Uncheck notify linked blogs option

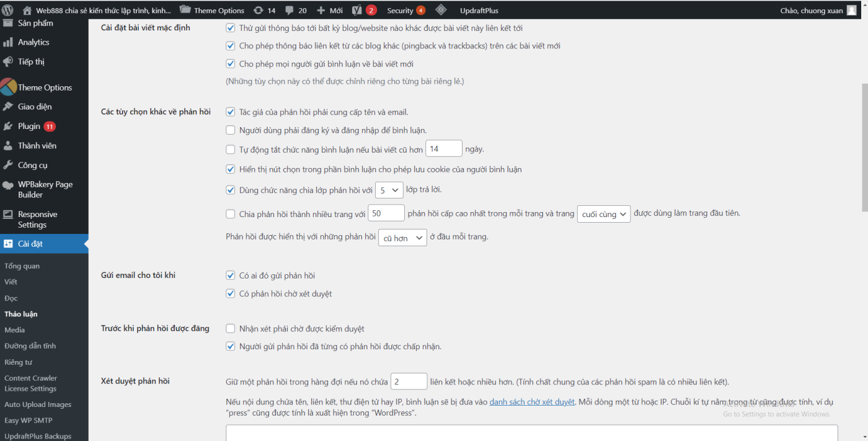[x=231, y=28]
